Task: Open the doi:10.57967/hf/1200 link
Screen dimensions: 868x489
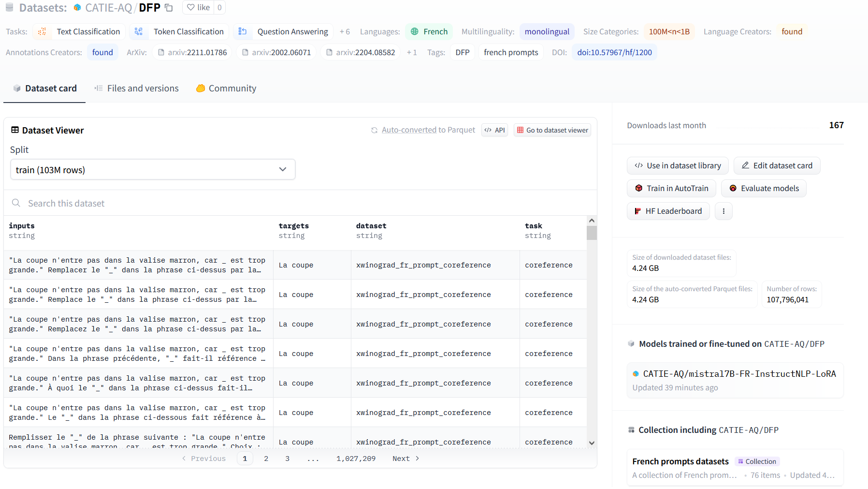Action: (614, 52)
